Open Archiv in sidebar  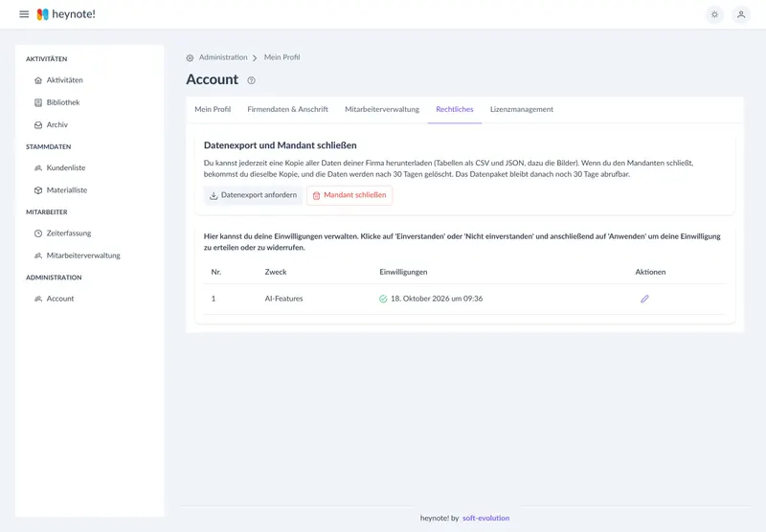[57, 125]
